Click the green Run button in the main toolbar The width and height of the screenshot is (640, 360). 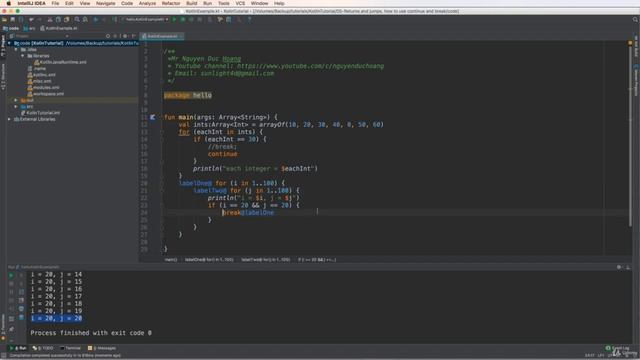174,19
